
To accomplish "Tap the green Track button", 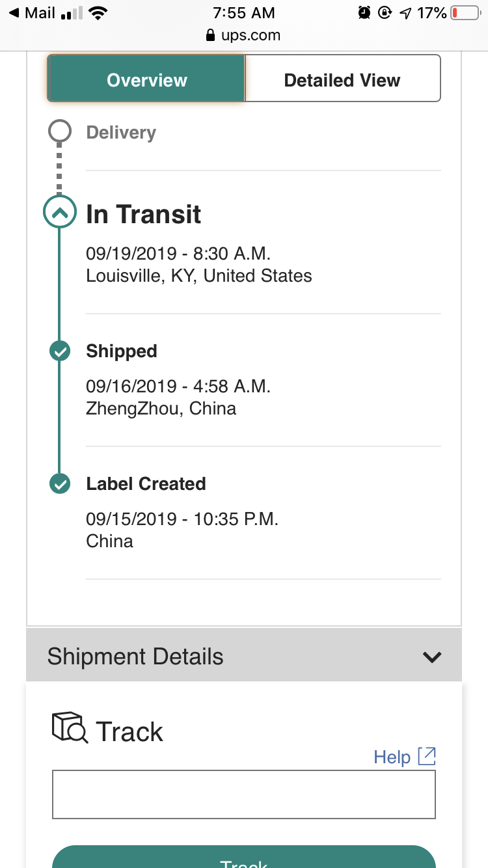I will coord(244,856).
